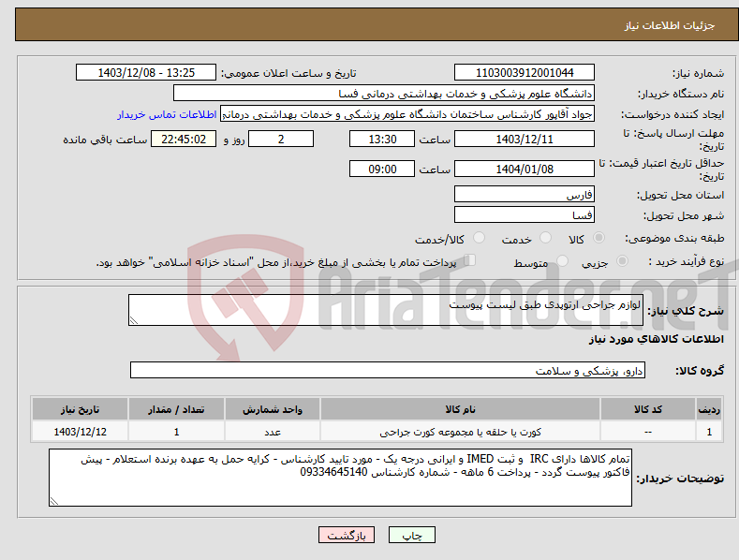Viewport: 739px width, 560px height.
Task: Click the delivery city field فسا
Action: (525, 215)
